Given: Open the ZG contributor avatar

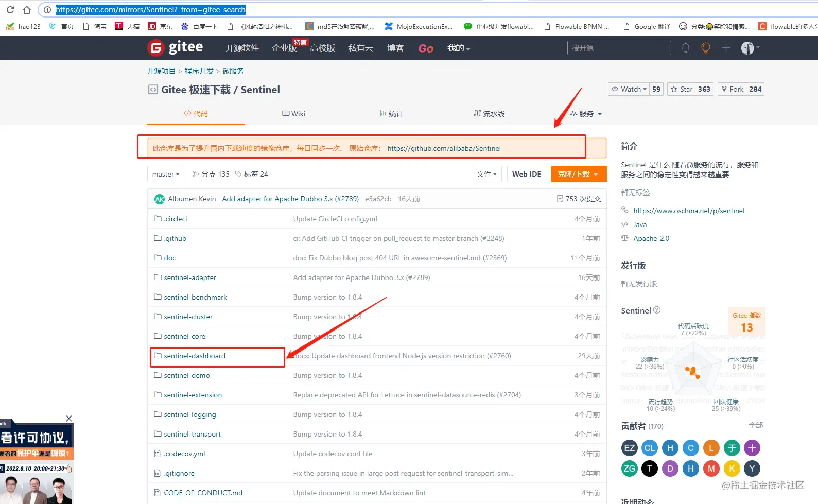Looking at the screenshot, I should point(630,468).
